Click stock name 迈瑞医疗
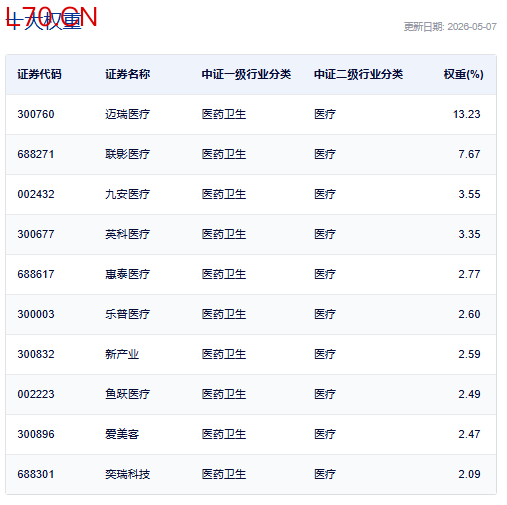The width and height of the screenshot is (507, 505). (128, 114)
